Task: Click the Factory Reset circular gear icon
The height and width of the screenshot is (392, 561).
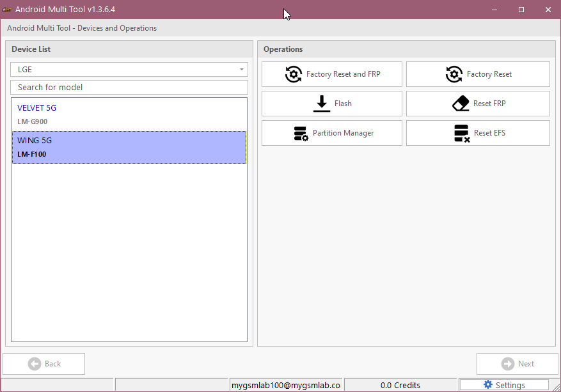Action: point(454,74)
